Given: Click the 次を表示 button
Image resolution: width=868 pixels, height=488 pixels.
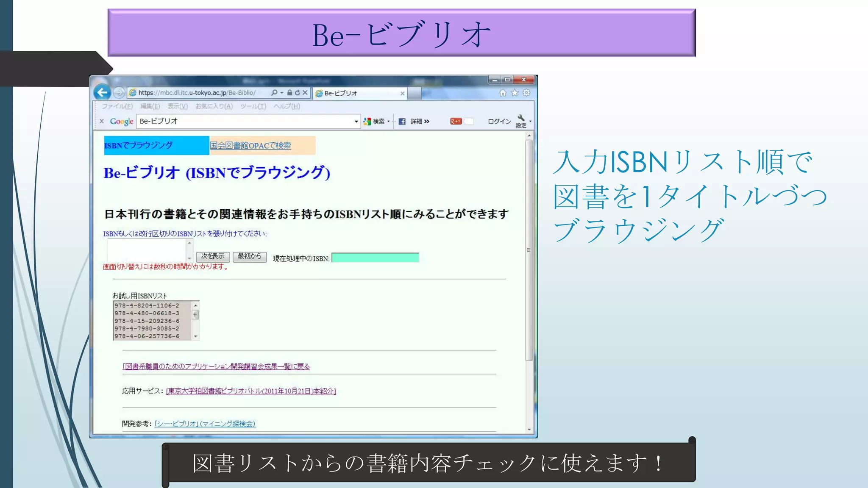Looking at the screenshot, I should pyautogui.click(x=213, y=257).
